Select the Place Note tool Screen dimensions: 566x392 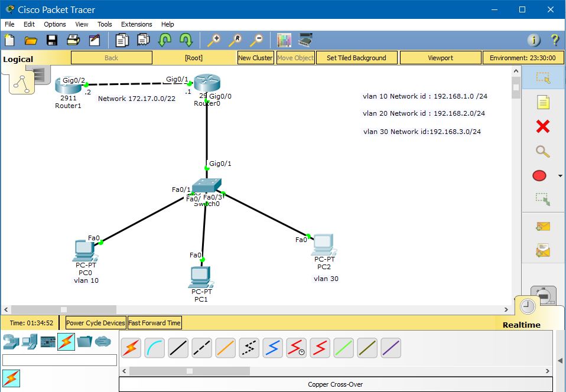point(543,102)
